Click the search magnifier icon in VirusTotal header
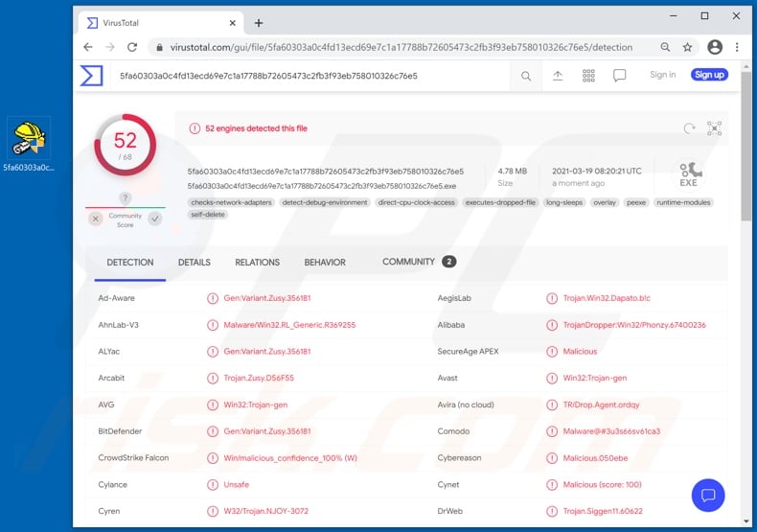Screen dimensions: 757x532 [526, 76]
